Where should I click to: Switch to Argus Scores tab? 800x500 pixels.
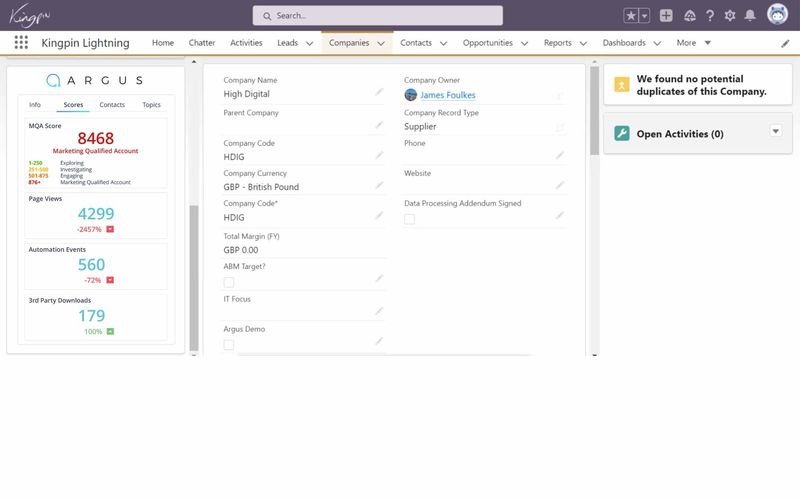73,105
